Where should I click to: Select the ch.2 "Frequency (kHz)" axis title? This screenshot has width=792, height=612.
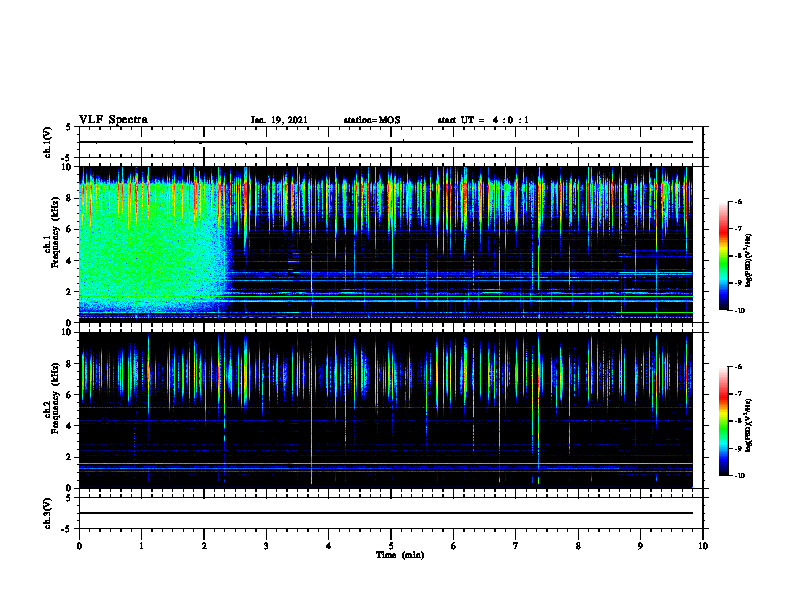pos(55,398)
